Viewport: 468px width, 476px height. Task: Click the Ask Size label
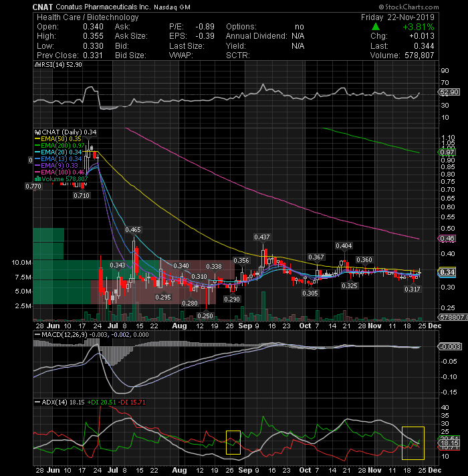tap(131, 36)
